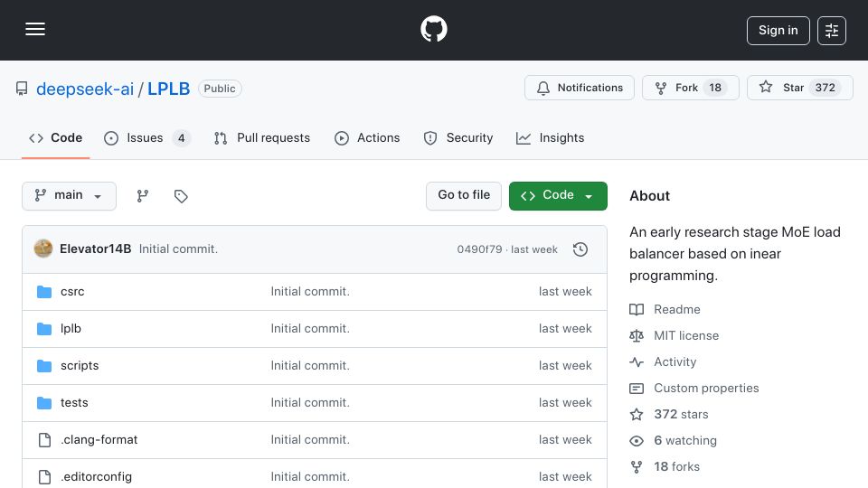Open the lplb folder
Viewport: 868px width, 488px height.
pos(71,329)
